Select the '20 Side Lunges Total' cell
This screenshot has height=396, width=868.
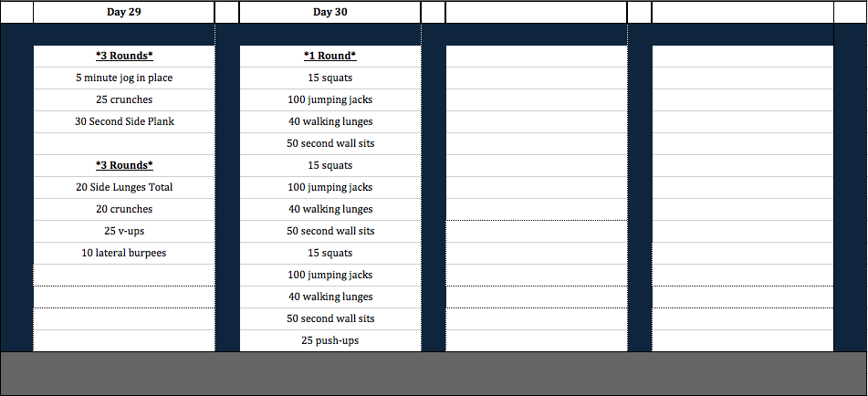tap(124, 187)
